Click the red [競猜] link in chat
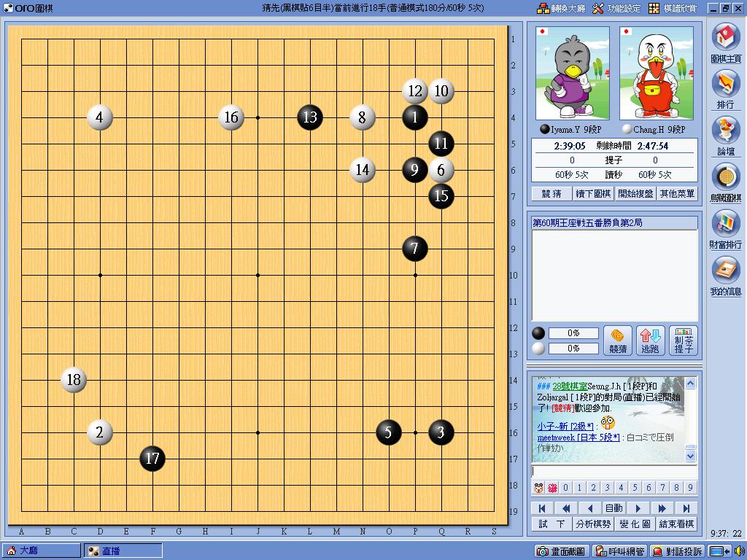747x560 pixels. (x=562, y=408)
